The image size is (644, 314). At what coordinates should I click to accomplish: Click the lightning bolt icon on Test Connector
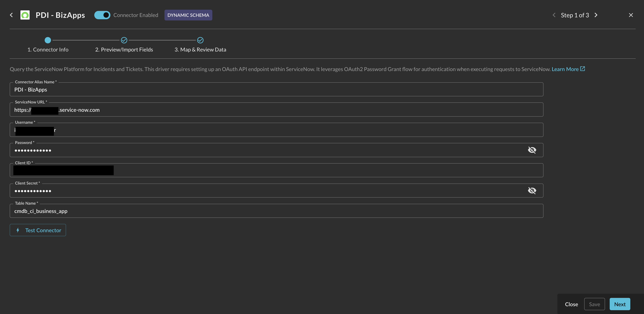tap(18, 230)
